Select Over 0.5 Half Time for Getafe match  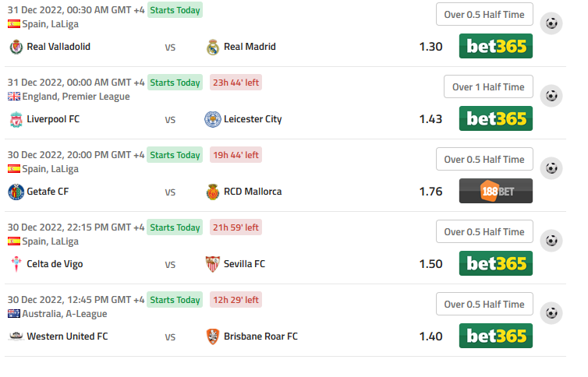(484, 159)
